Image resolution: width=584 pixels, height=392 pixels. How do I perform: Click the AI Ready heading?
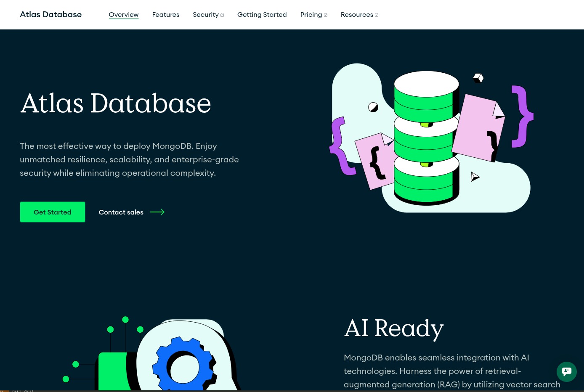[394, 328]
